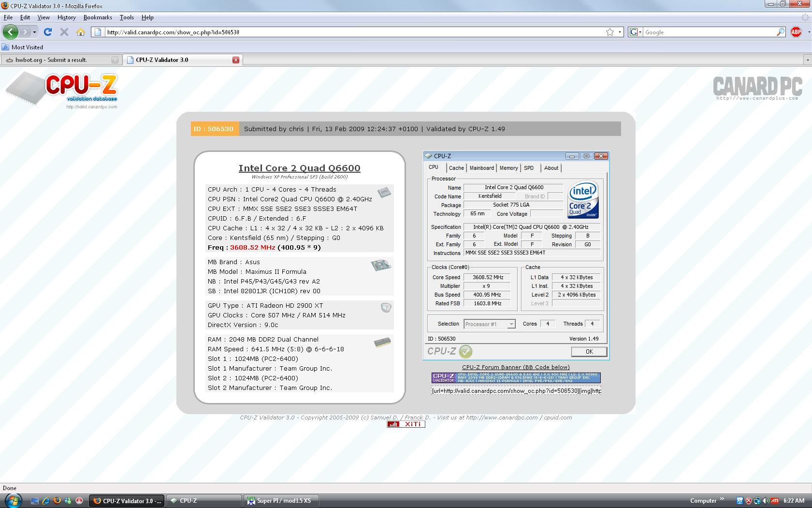This screenshot has height=508, width=812.
Task: Open the Tools menu
Action: click(x=127, y=17)
